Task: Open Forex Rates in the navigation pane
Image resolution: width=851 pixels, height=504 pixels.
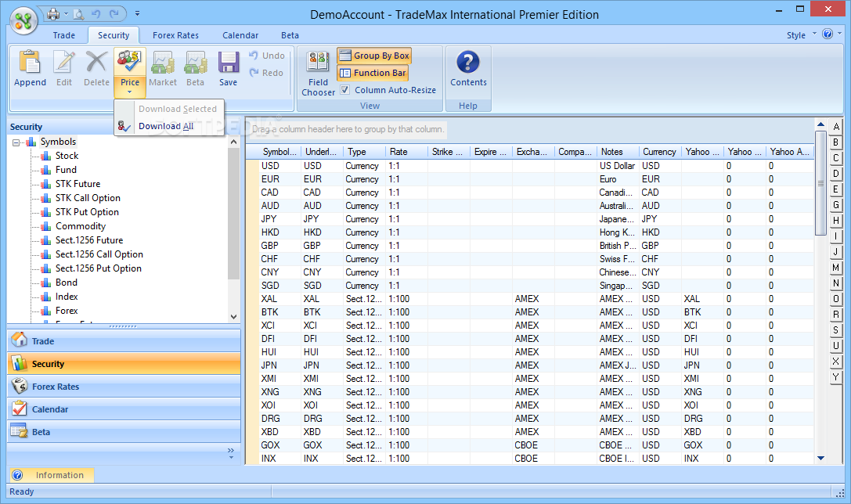Action: coord(124,387)
